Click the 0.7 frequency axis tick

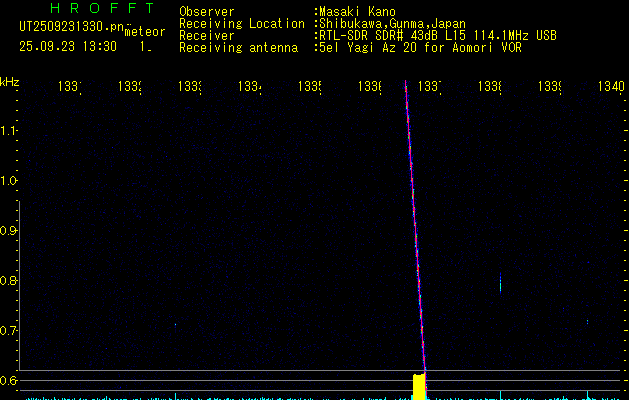tap(10, 330)
